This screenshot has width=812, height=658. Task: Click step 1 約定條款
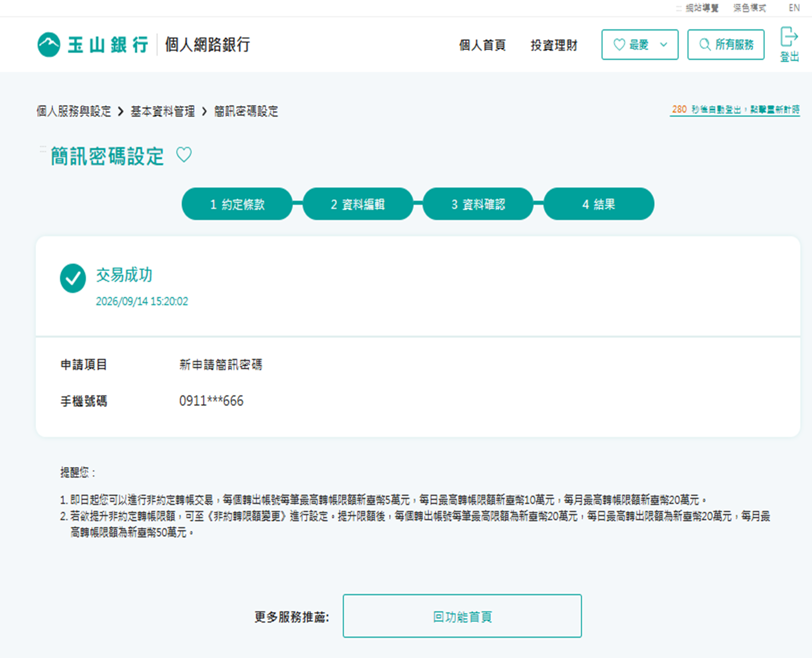tap(237, 204)
